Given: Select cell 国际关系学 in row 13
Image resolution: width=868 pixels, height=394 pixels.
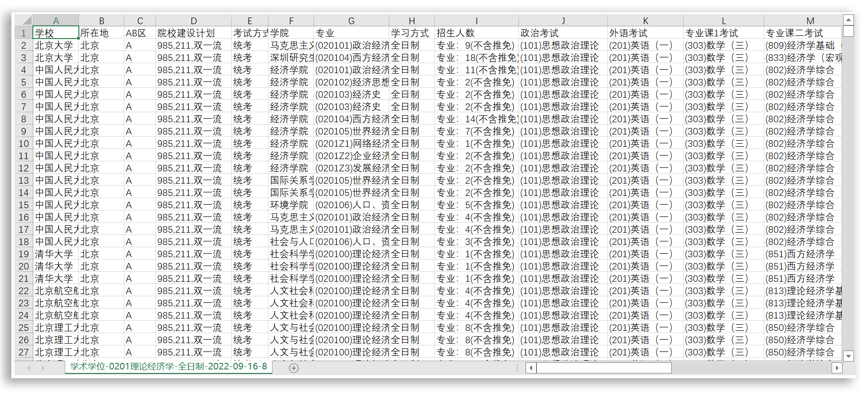Looking at the screenshot, I should (291, 180).
